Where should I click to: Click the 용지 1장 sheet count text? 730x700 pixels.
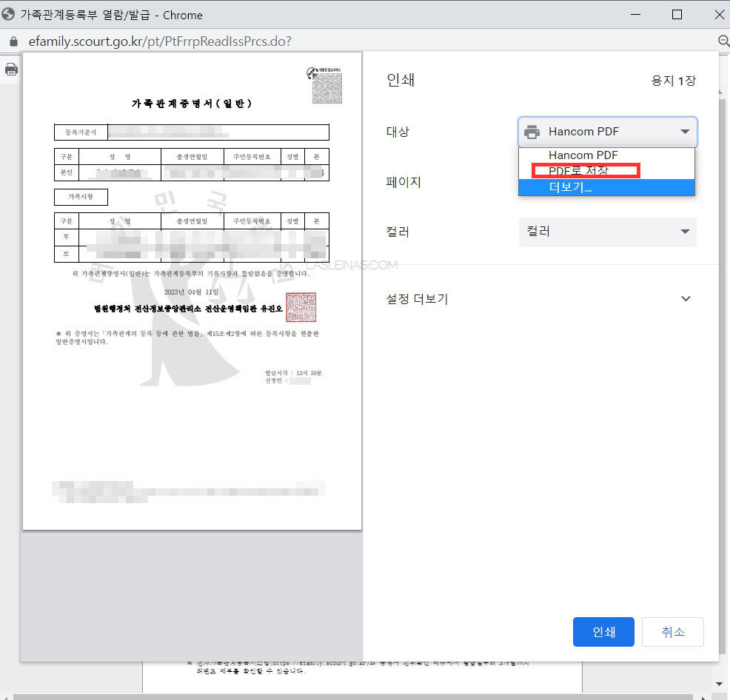(x=673, y=81)
